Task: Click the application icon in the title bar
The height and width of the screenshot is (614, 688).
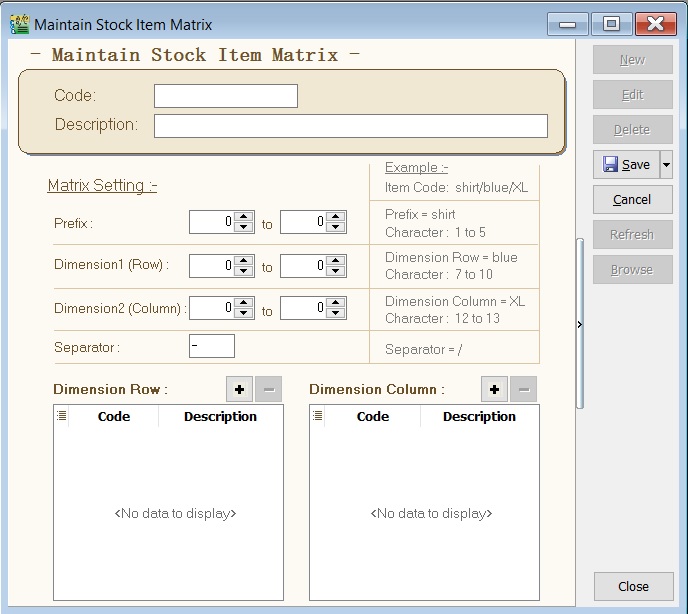Action: click(x=19, y=24)
